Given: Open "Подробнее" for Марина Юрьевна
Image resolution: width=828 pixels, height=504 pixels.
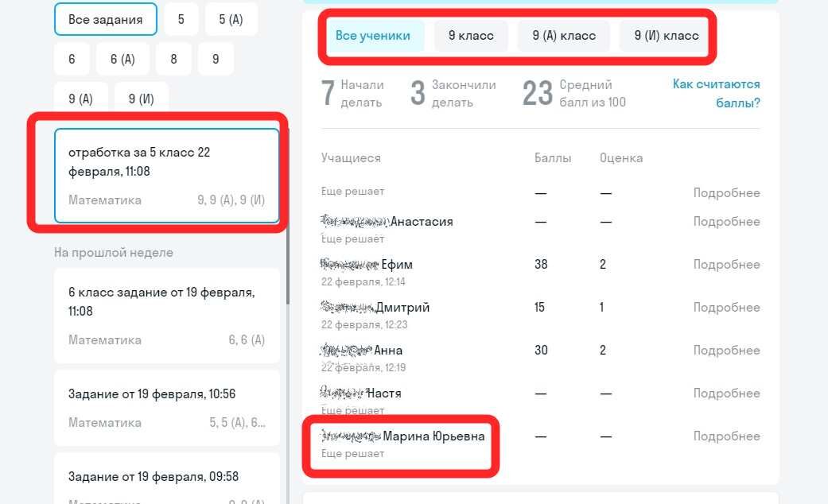Looking at the screenshot, I should pyautogui.click(x=726, y=436).
